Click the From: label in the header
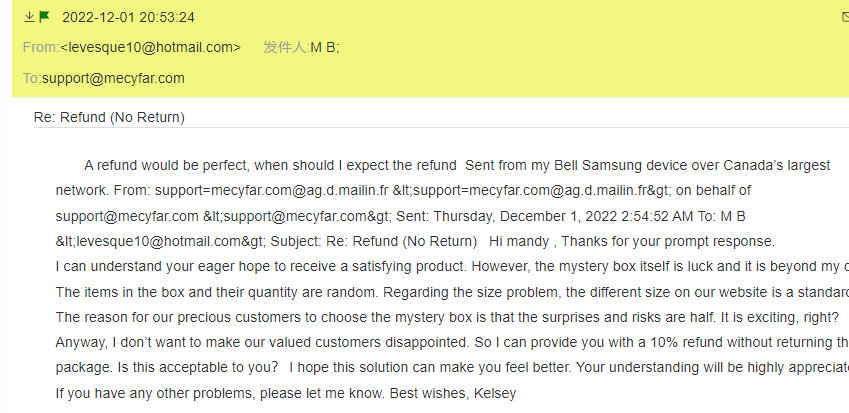Screen dimensions: 849x413 [x=40, y=47]
